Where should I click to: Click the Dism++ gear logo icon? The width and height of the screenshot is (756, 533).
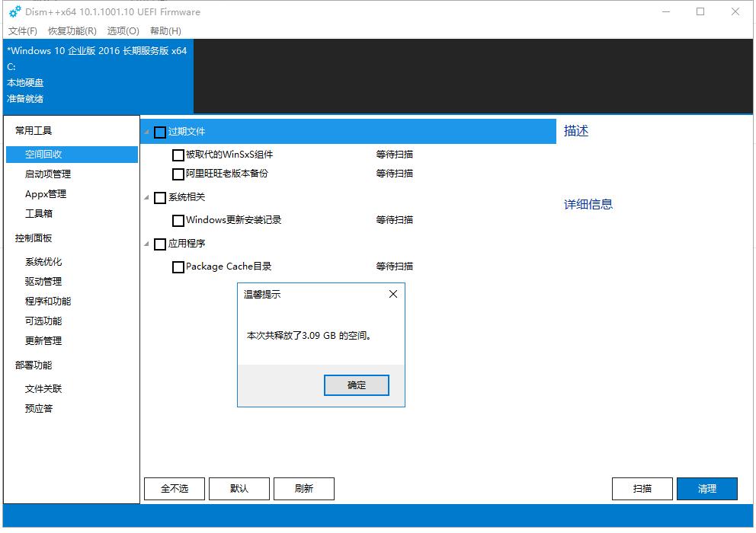11,11
